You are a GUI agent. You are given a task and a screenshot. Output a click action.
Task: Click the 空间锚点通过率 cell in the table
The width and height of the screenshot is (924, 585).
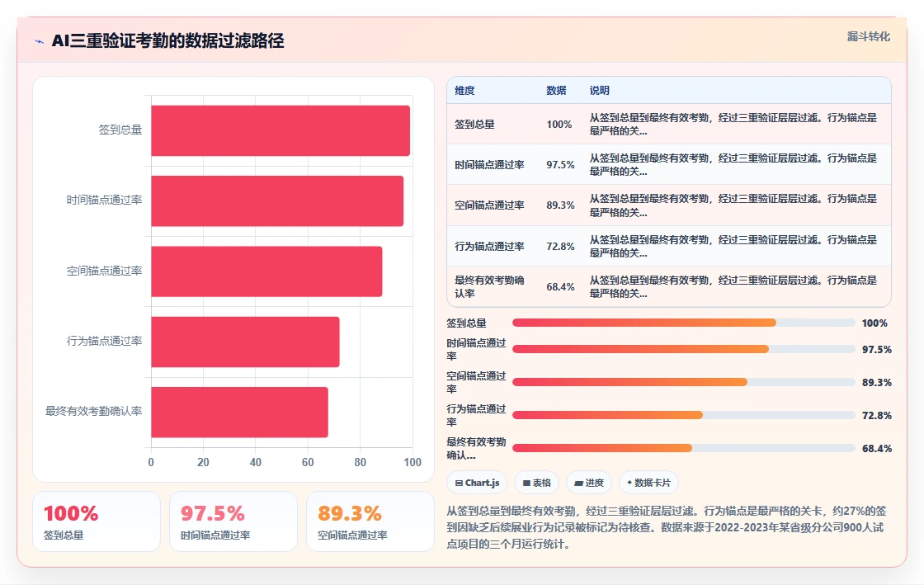(489, 205)
